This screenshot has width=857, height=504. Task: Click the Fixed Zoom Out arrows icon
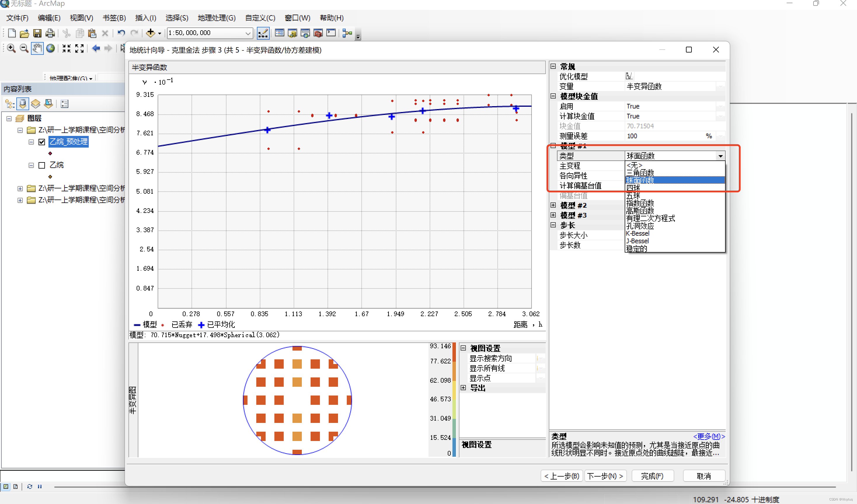click(79, 48)
